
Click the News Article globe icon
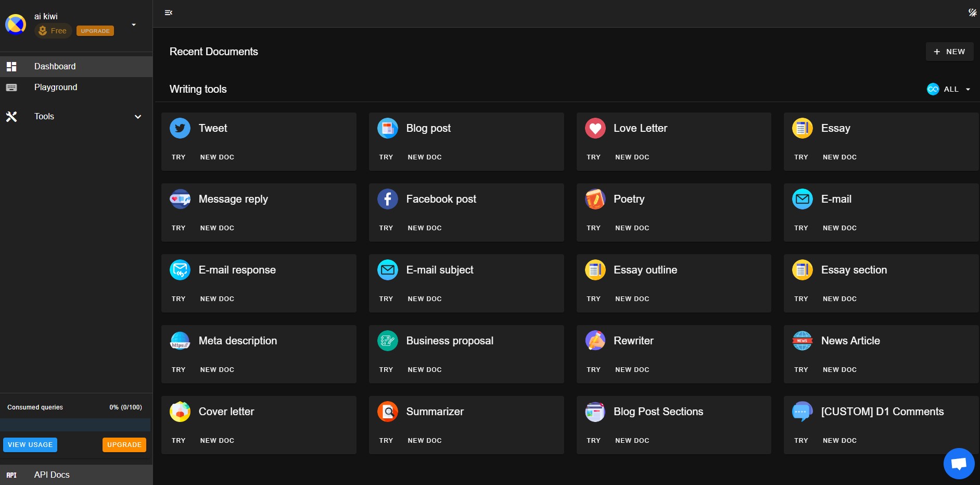[x=803, y=341]
